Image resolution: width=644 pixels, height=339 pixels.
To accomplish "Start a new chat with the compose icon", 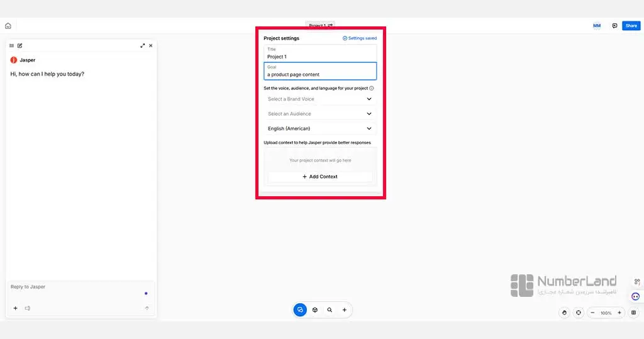I will (19, 46).
